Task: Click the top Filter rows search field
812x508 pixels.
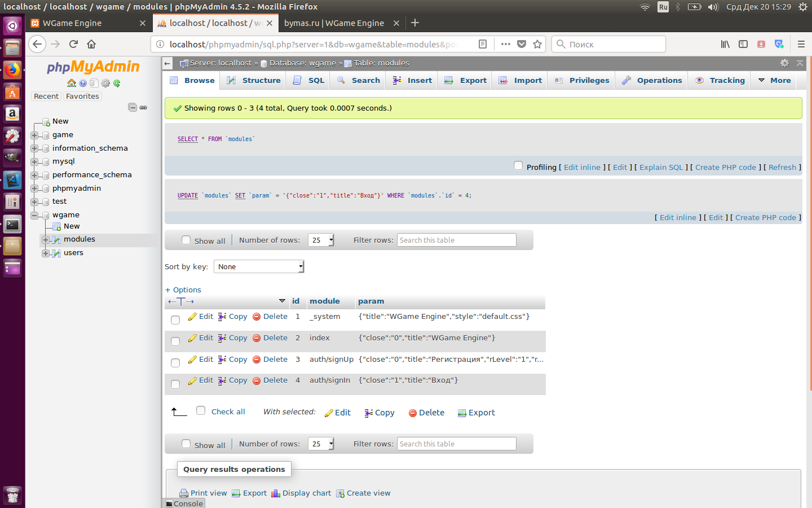Action: 457,240
